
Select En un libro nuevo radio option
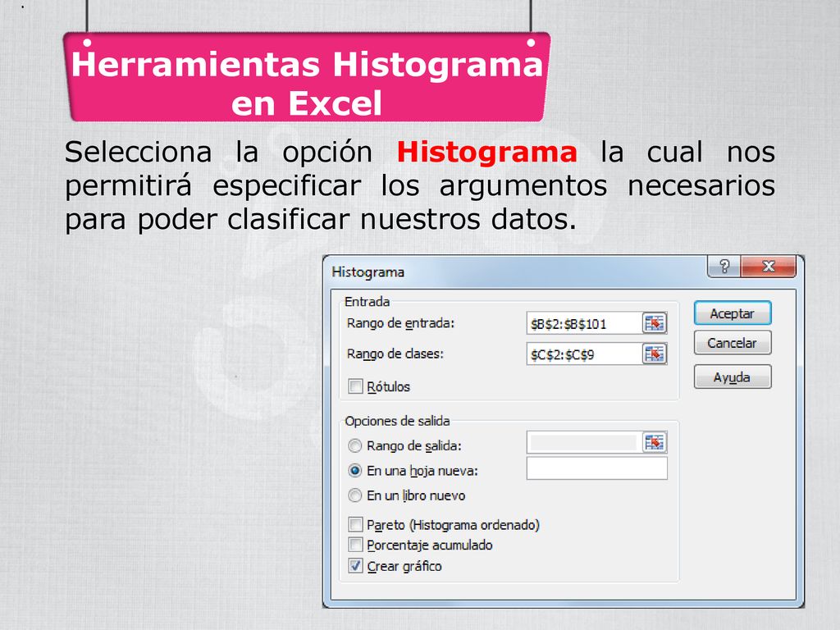(354, 495)
